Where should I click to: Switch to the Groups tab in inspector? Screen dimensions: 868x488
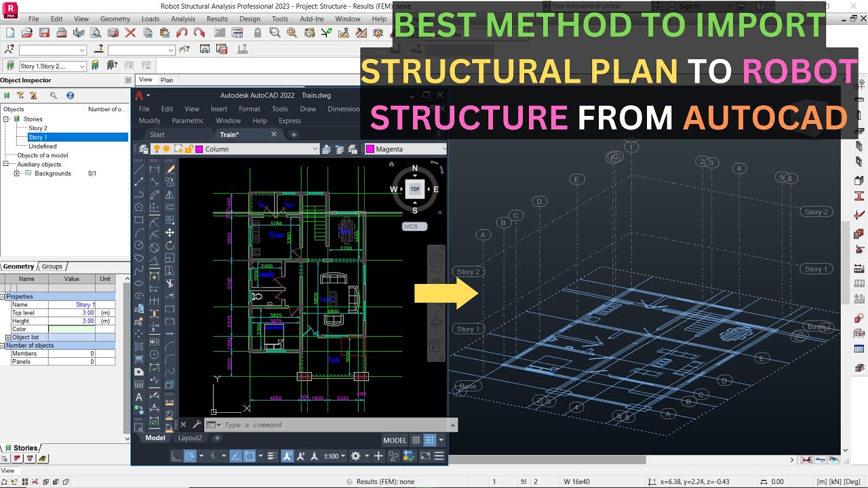[x=52, y=266]
